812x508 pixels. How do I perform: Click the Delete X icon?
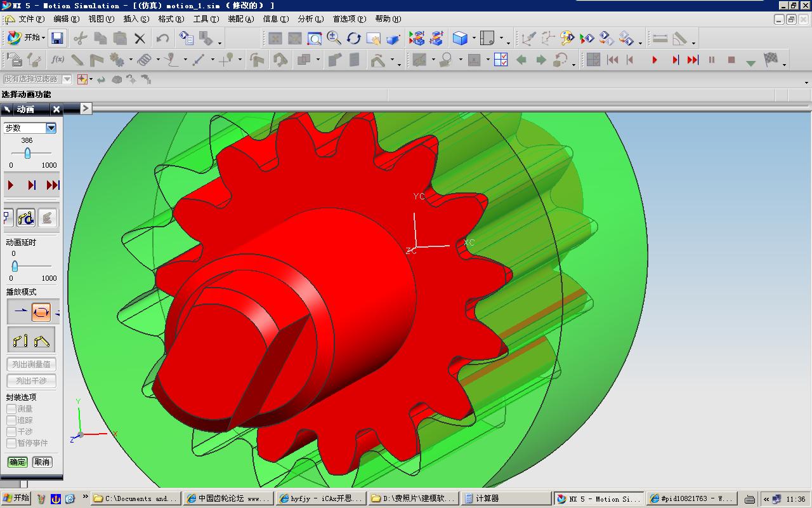tap(140, 39)
